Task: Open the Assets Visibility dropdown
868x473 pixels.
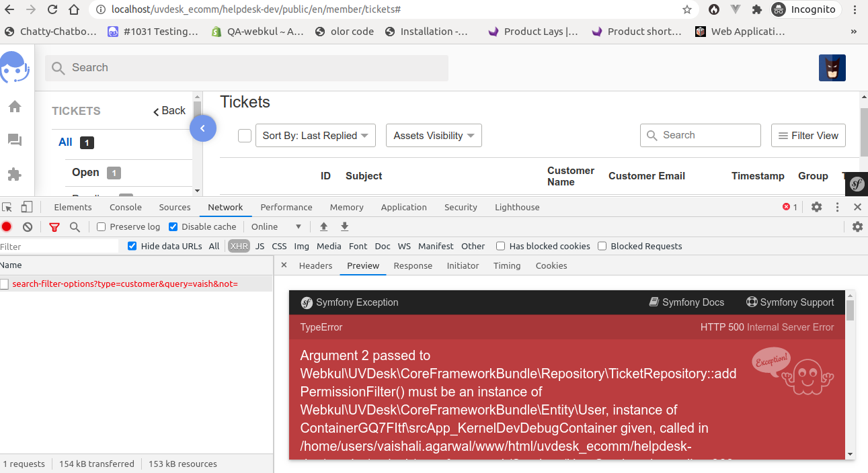Action: [434, 135]
